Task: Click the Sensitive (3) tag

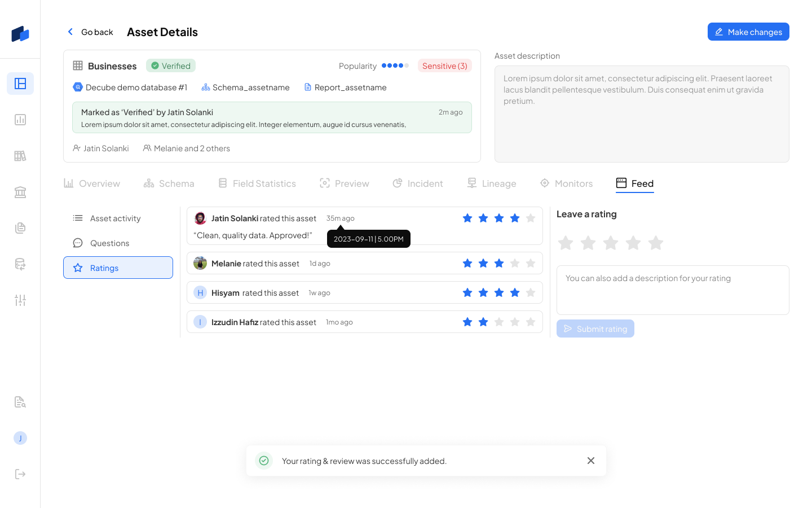Action: click(444, 66)
